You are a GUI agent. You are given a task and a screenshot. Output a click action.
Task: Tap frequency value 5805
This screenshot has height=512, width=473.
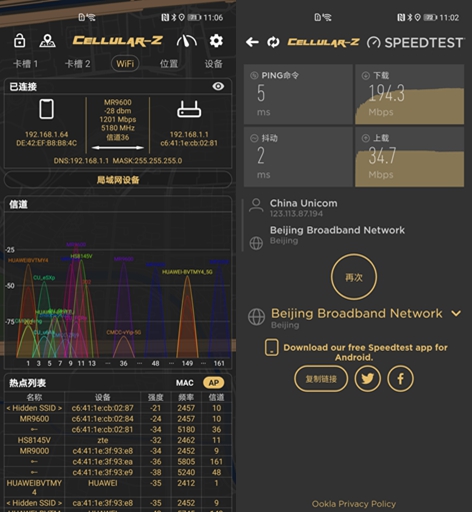coord(186,461)
